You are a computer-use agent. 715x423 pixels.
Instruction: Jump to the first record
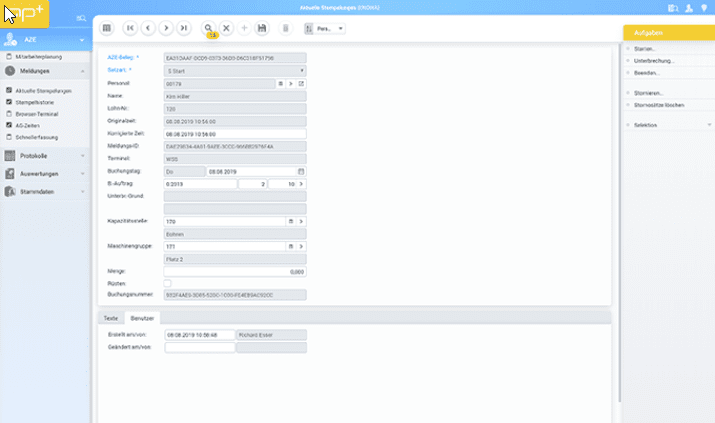[130, 29]
